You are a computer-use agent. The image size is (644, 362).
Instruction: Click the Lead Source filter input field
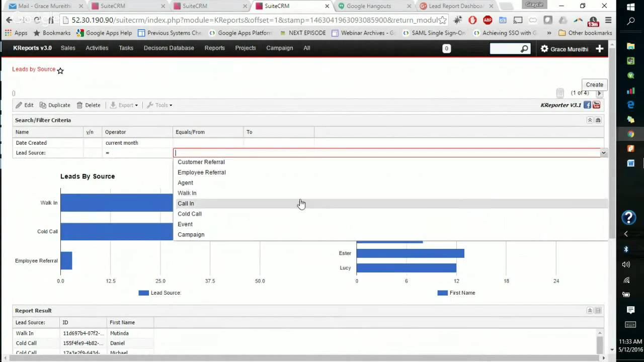(386, 153)
